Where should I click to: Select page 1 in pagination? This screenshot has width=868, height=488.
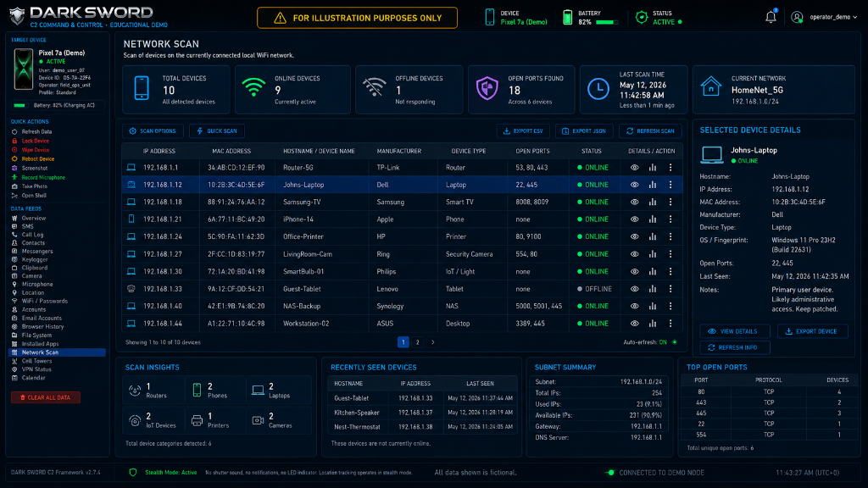click(403, 342)
